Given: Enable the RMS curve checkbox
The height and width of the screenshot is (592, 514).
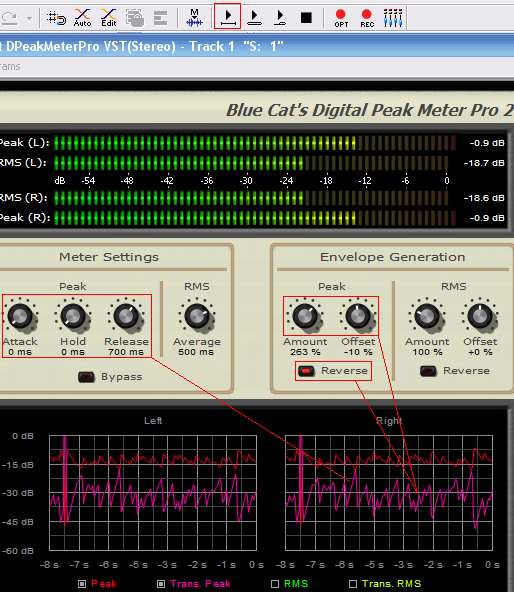Looking at the screenshot, I should tap(275, 584).
